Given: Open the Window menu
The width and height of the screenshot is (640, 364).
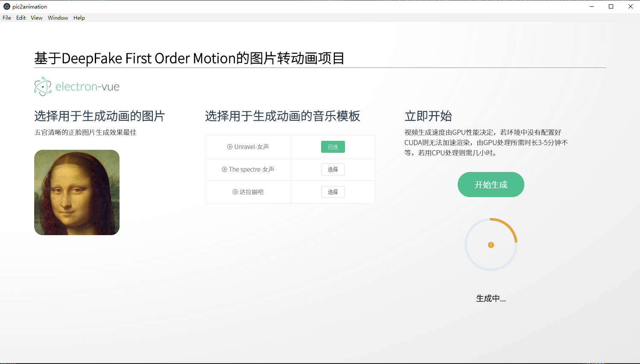Looking at the screenshot, I should click(58, 17).
